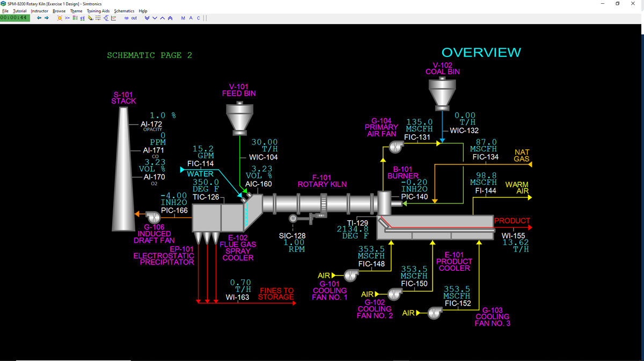This screenshot has height=361, width=644.
Task: Select the FIC-131 primary air controller tag
Action: coord(418,138)
